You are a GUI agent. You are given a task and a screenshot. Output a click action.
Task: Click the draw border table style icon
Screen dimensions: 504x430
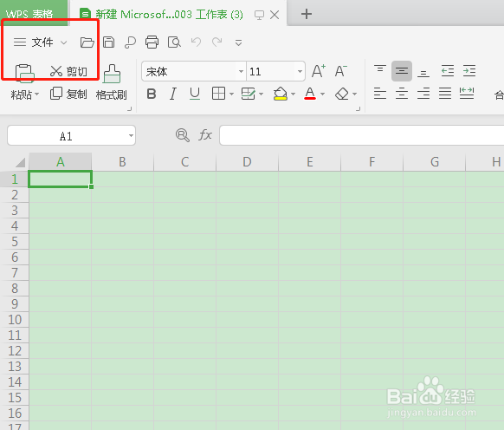pyautogui.click(x=249, y=94)
